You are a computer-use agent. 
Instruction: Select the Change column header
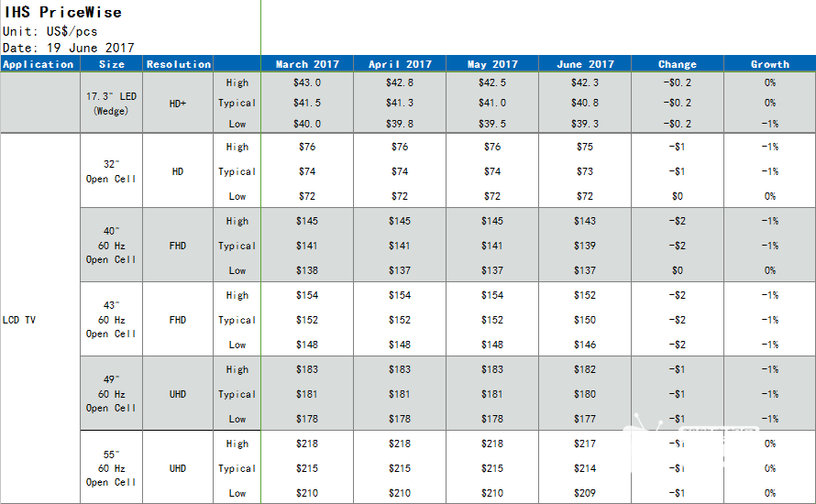tap(677, 64)
